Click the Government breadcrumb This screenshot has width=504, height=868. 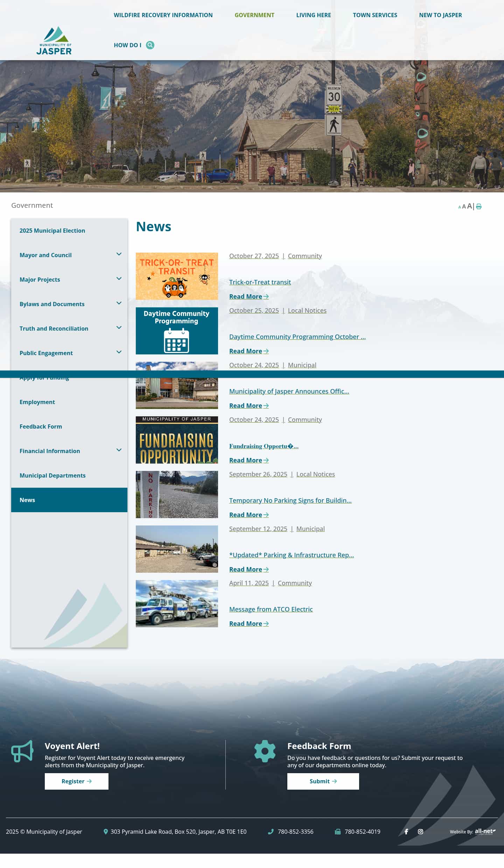(32, 205)
